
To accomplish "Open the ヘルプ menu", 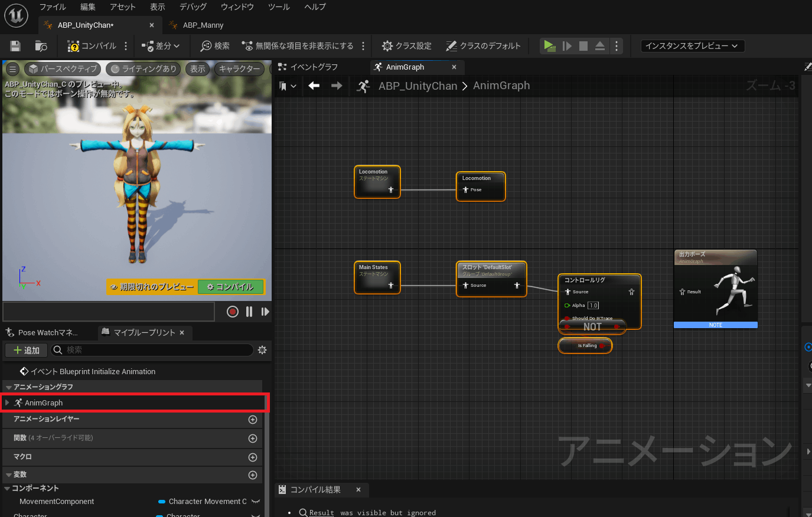I will coord(315,7).
